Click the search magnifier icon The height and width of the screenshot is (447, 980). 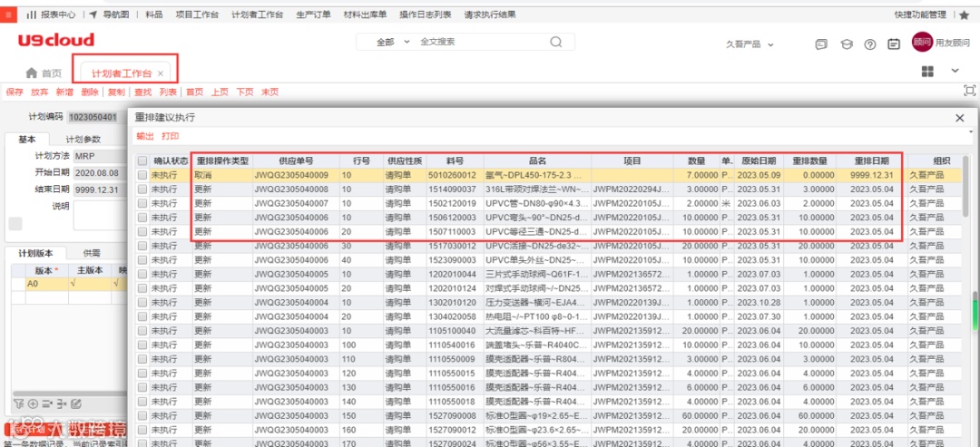pos(555,42)
